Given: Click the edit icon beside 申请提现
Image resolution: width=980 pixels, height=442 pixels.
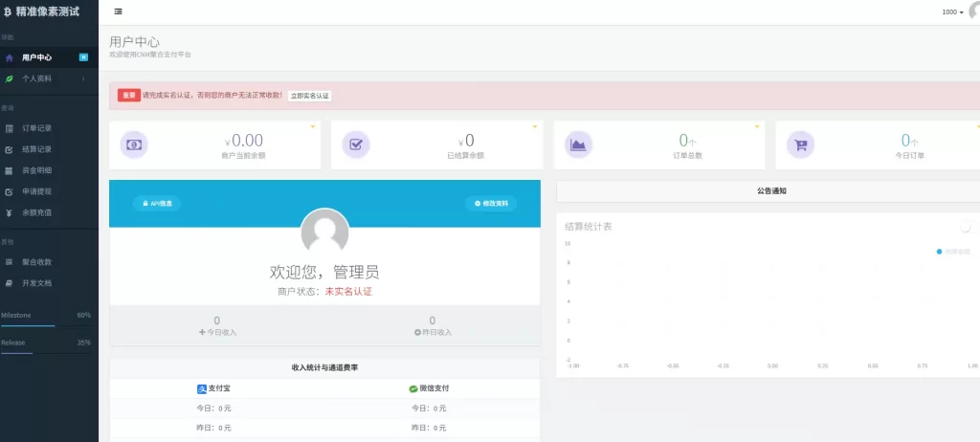Looking at the screenshot, I should pyautogui.click(x=9, y=191).
